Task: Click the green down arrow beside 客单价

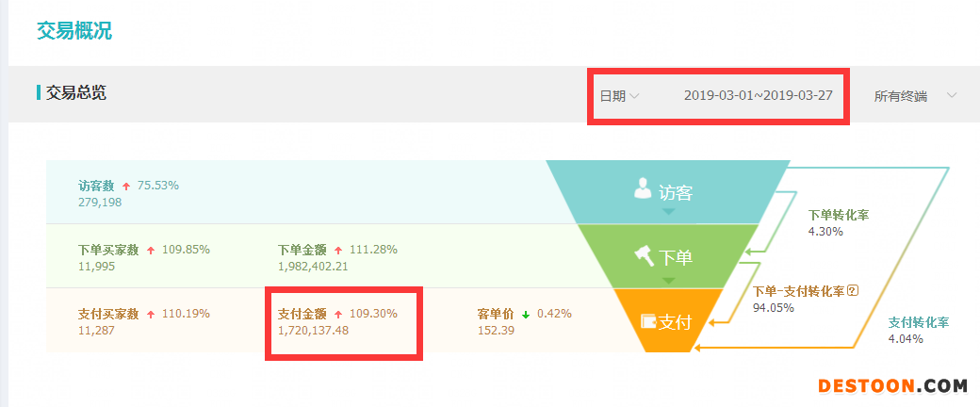Action: [x=525, y=314]
